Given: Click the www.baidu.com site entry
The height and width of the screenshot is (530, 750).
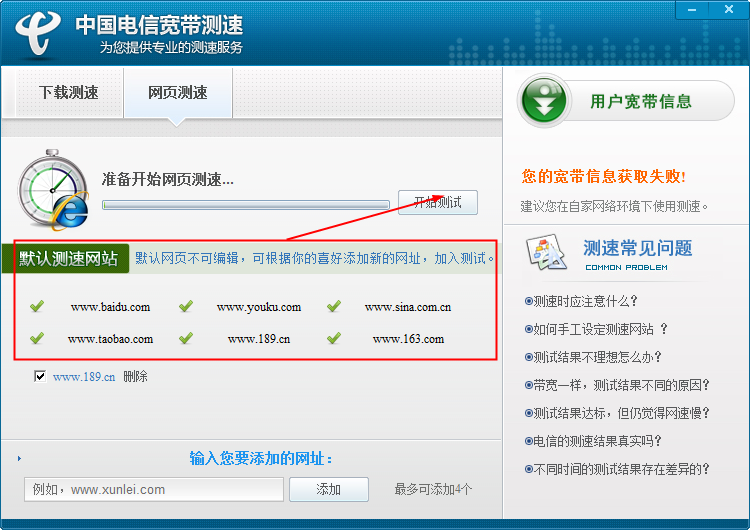Looking at the screenshot, I should 110,307.
